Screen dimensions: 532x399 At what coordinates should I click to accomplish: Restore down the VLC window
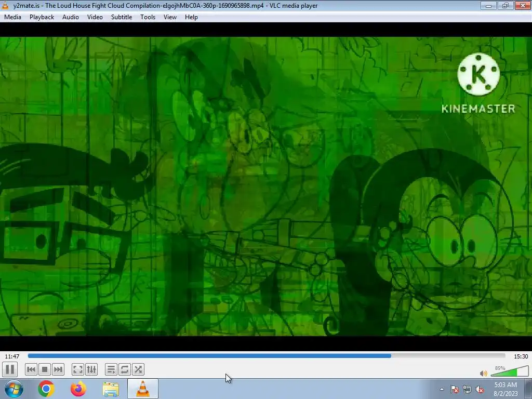pos(506,5)
